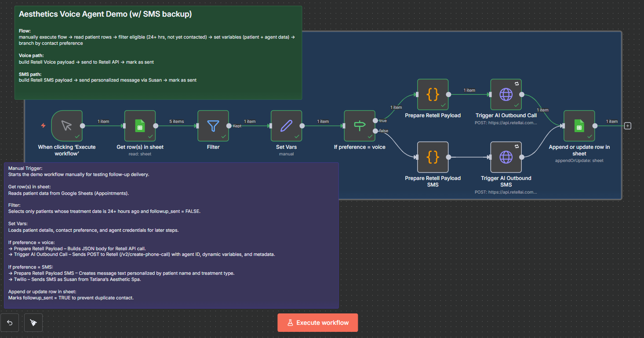Select the 'If preference = voice' node

pos(359,126)
